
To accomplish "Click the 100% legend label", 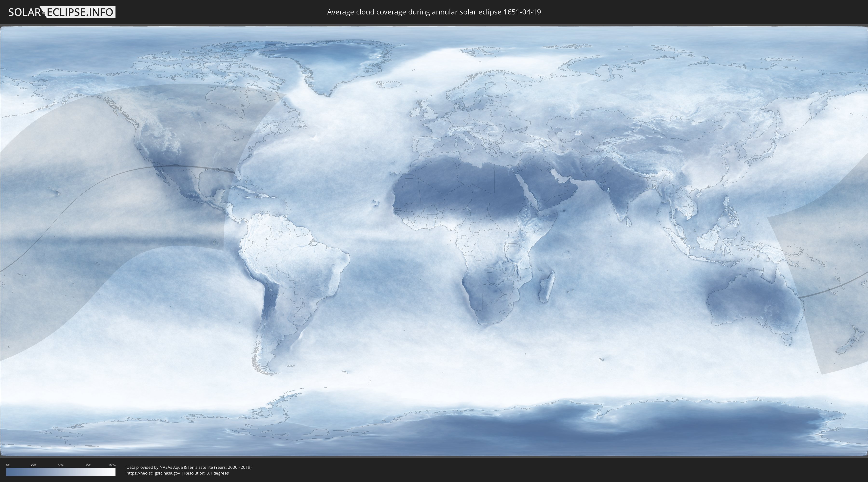I will coord(112,465).
